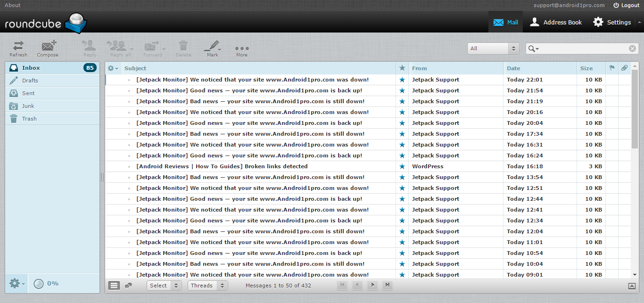Switch to threads view mode icon
Screen dimensions: 644x303
coord(128,285)
